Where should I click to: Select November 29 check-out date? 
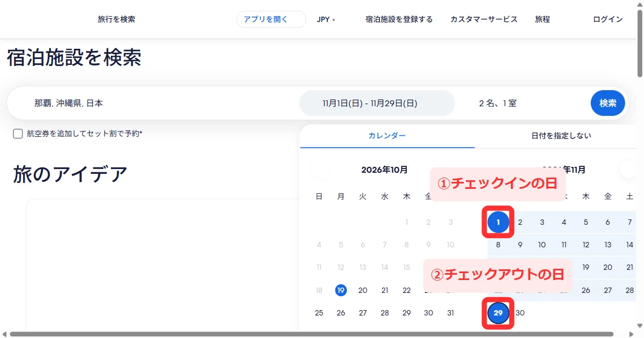pos(498,313)
